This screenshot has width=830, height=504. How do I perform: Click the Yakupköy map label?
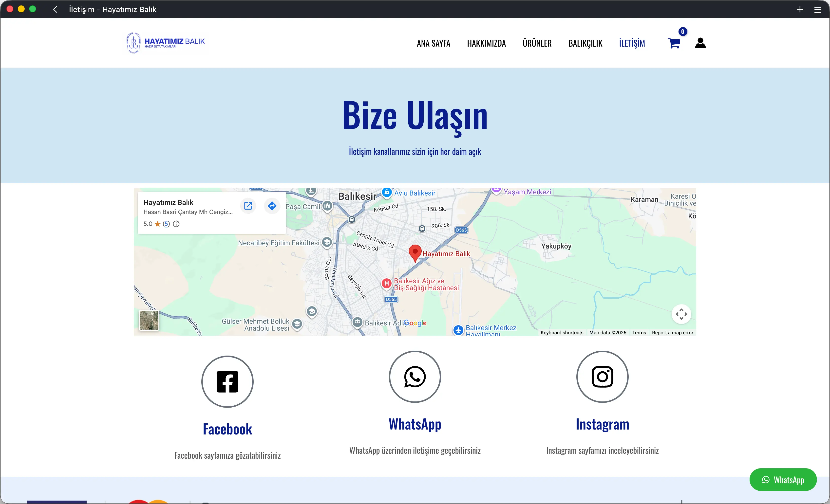point(556,246)
